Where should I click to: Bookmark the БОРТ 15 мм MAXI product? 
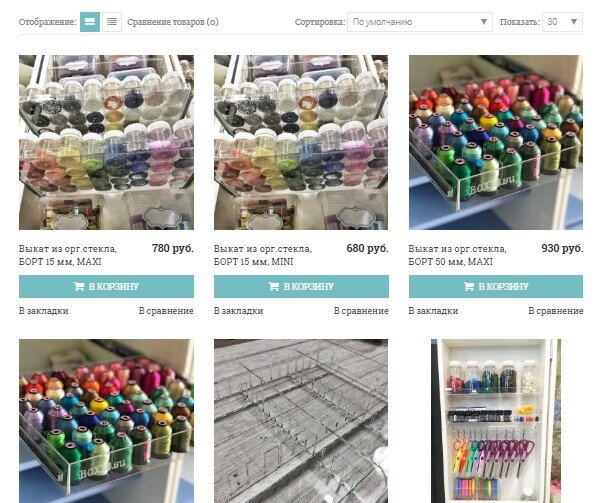pyautogui.click(x=44, y=311)
